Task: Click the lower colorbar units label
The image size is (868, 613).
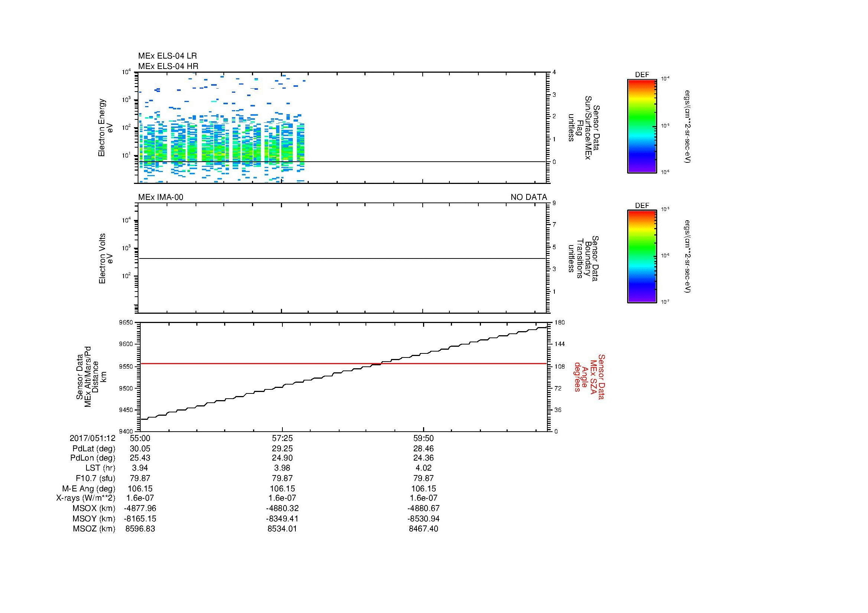Action: tap(688, 257)
